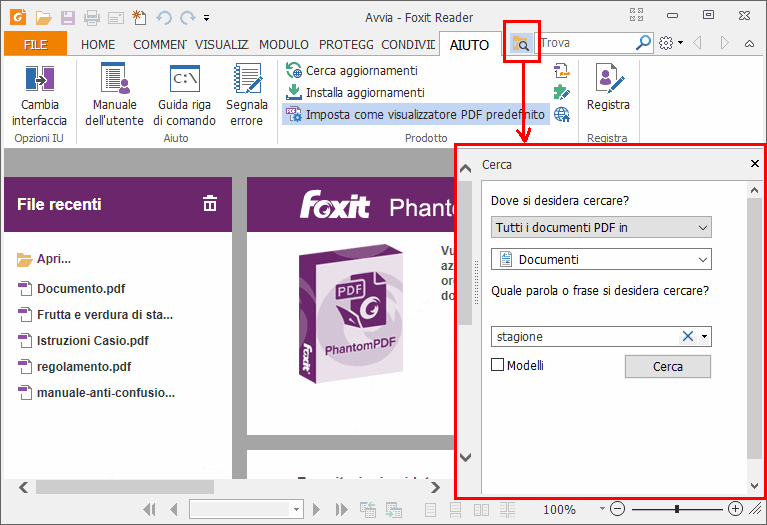Screen dimensions: 767x525
Task: Open the Documenti folder dropdown
Action: 601,259
